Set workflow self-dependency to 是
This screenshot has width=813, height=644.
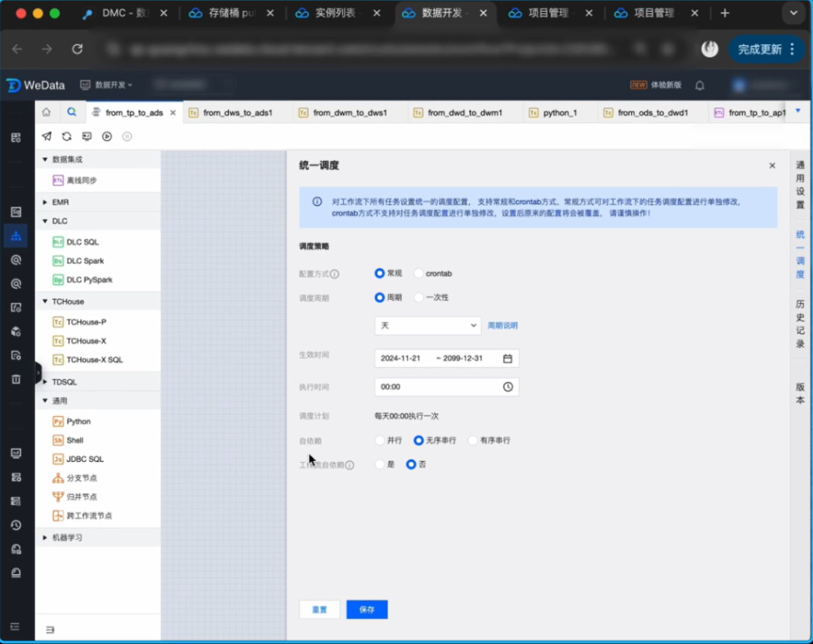tap(379, 464)
